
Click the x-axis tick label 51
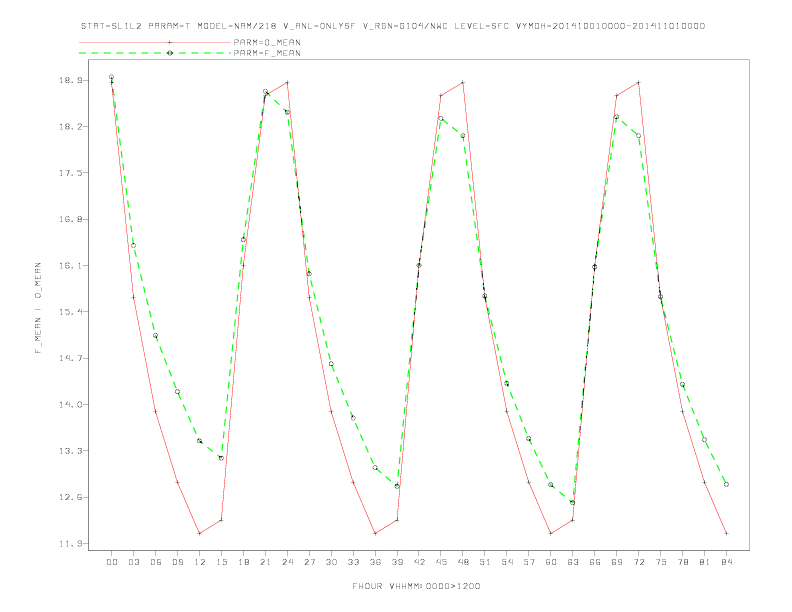[485, 562]
